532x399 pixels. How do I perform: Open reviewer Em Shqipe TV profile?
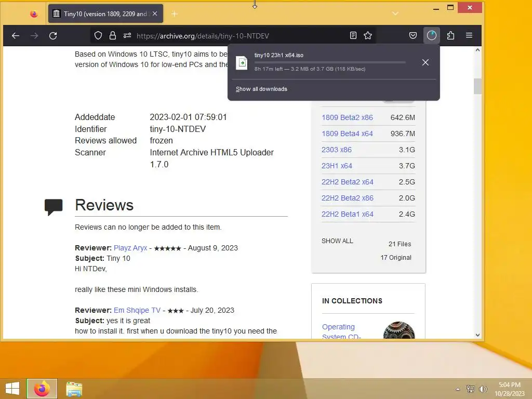tap(137, 311)
